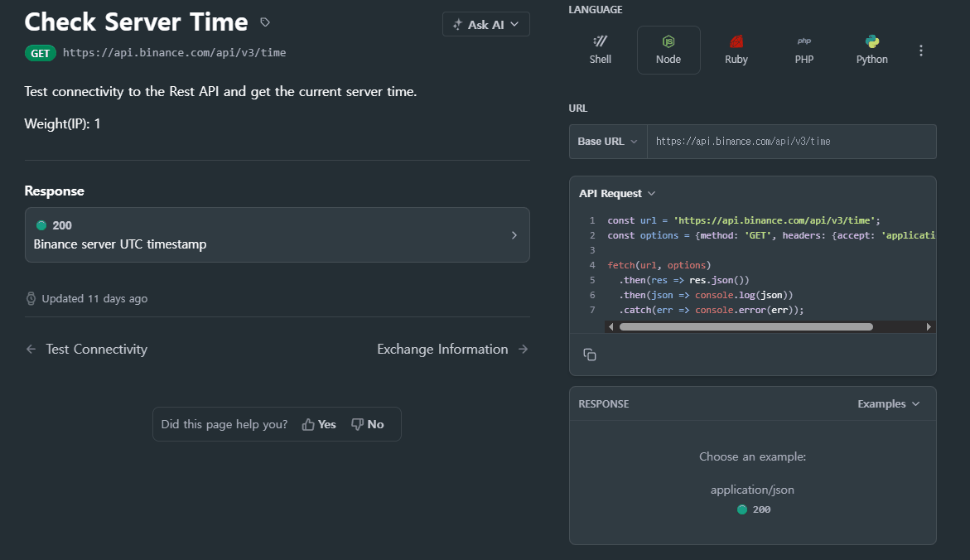This screenshot has width=970, height=560.
Task: Click thumbs up Yes feedback button
Action: [319, 424]
